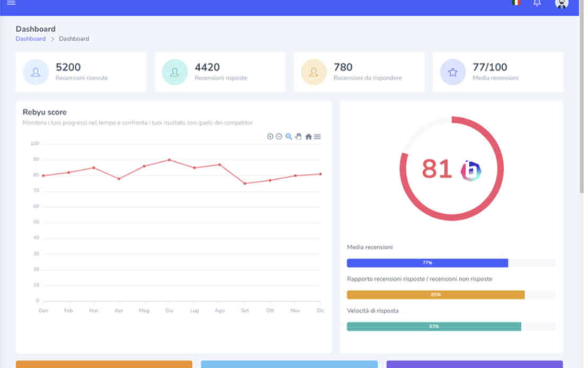Viewport: 588px width, 368px height.
Task: Open the 4420 Recensioni risposte card
Action: (220, 72)
